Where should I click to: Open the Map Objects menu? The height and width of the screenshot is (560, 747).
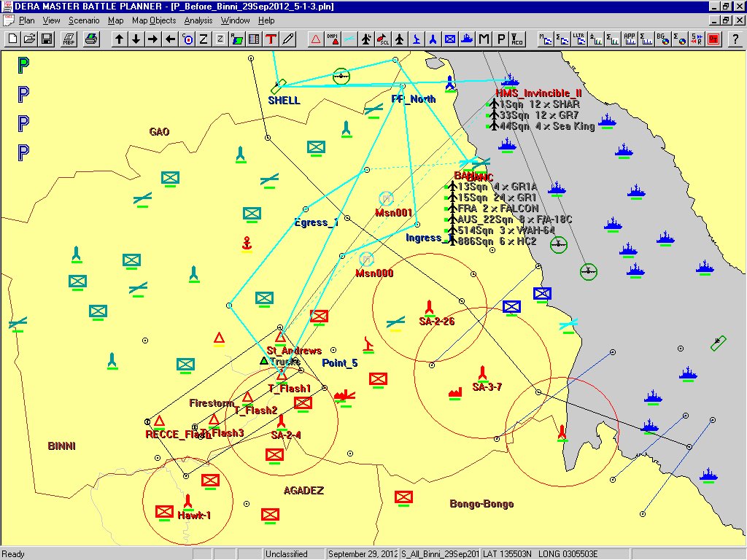[154, 20]
